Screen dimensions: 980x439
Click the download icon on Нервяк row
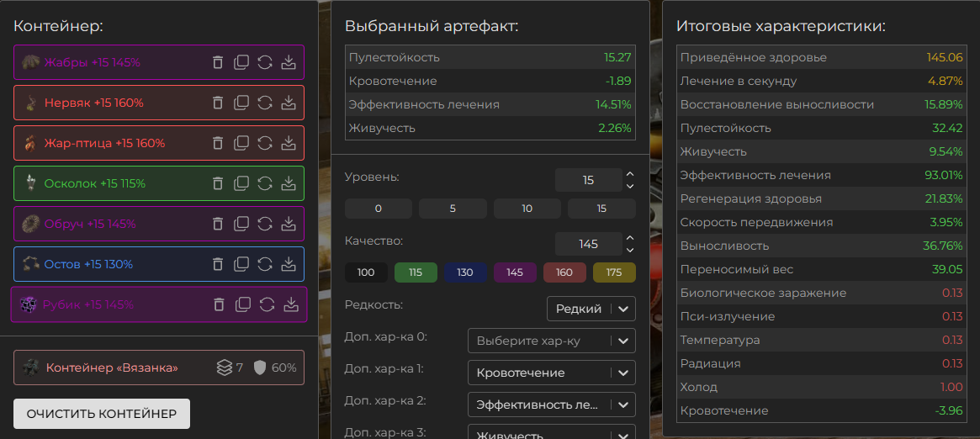pos(289,103)
